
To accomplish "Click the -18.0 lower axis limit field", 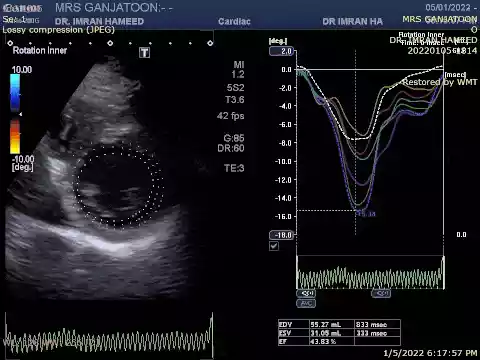I will pyautogui.click(x=282, y=235).
